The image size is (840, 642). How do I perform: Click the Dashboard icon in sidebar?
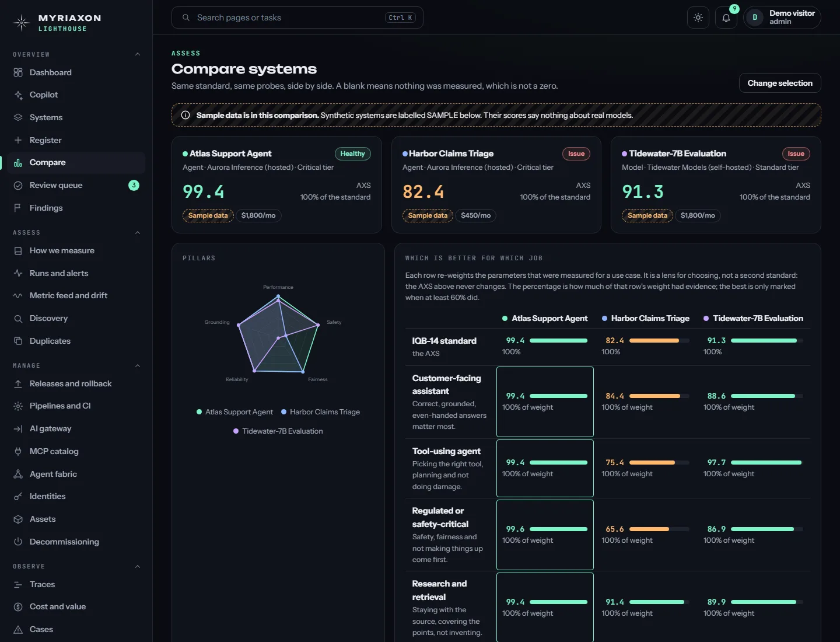pyautogui.click(x=18, y=72)
